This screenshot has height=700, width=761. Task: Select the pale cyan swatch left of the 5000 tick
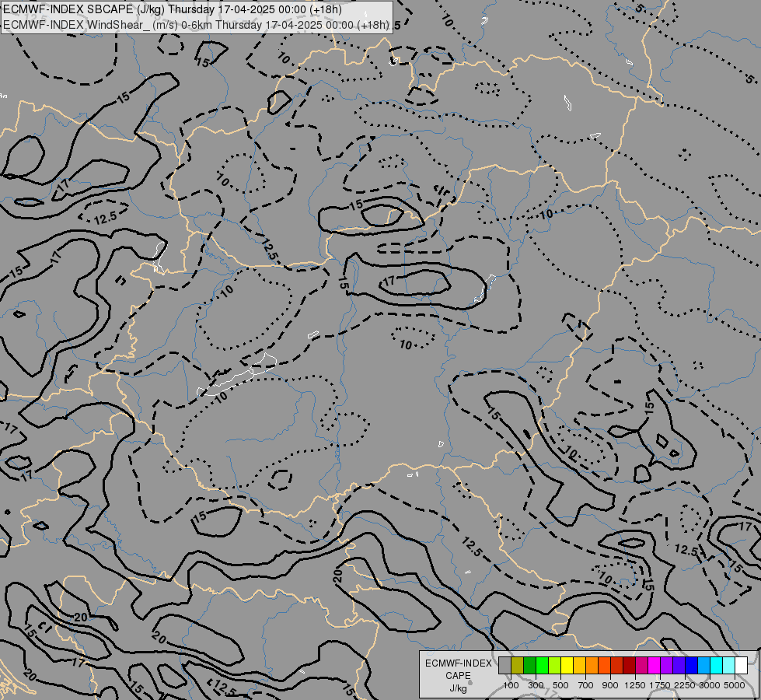coord(729,666)
